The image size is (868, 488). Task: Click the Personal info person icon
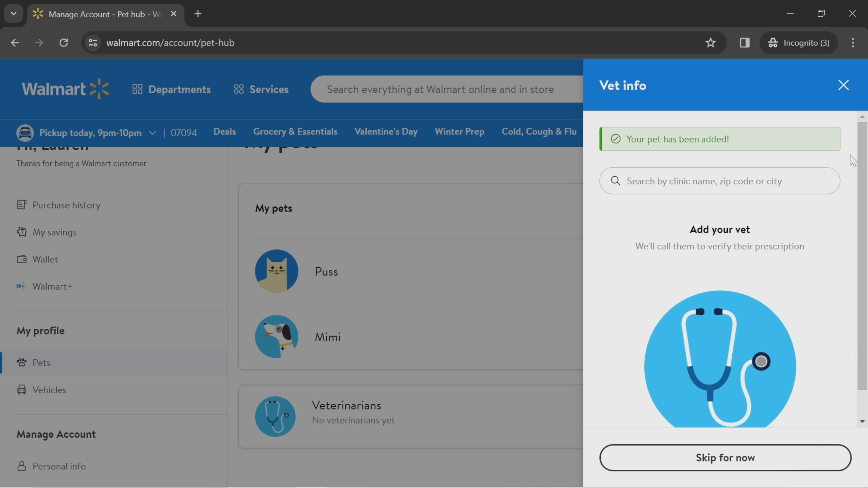click(21, 466)
